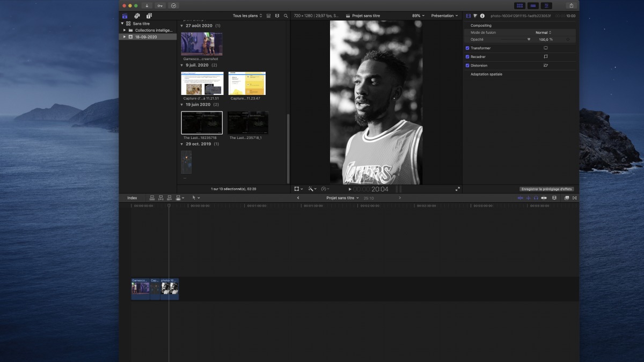Open the retiming speedometer dropdown
This screenshot has height=362, width=644.
(x=325, y=189)
